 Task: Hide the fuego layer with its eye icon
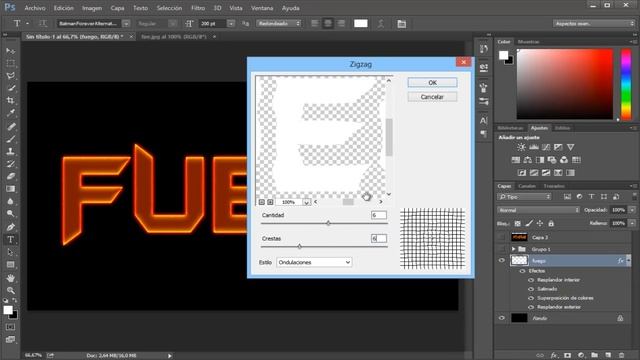click(502, 260)
